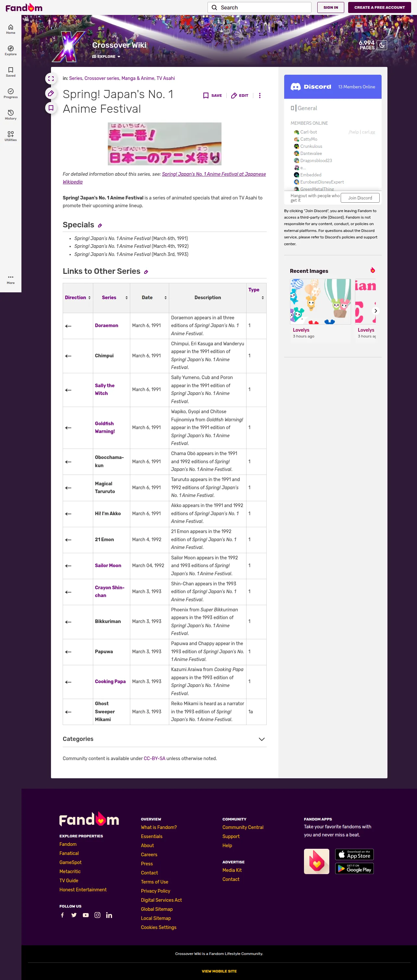Open GameSpot in Explore Properties
This screenshot has height=980, width=417.
pyautogui.click(x=70, y=862)
